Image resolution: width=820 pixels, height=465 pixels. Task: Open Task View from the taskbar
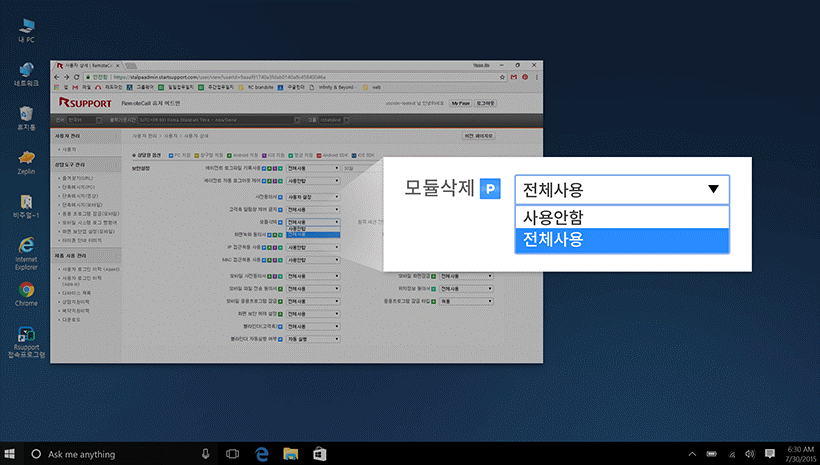(232, 453)
